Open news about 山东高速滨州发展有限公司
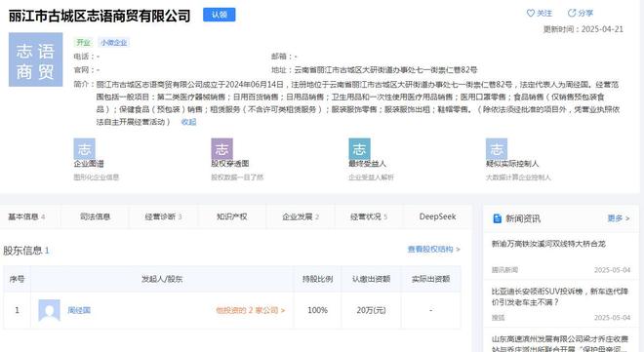The width and height of the screenshot is (644, 352). 560,344
